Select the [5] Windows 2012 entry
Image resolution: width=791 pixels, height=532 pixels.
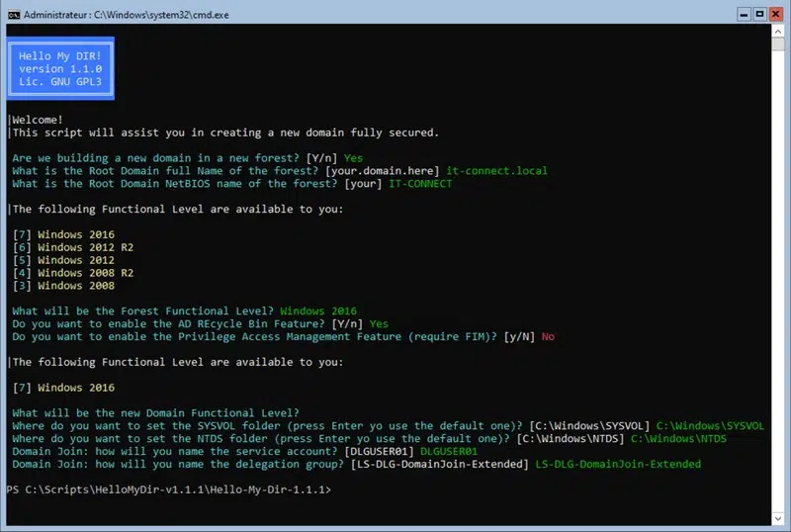(x=63, y=259)
